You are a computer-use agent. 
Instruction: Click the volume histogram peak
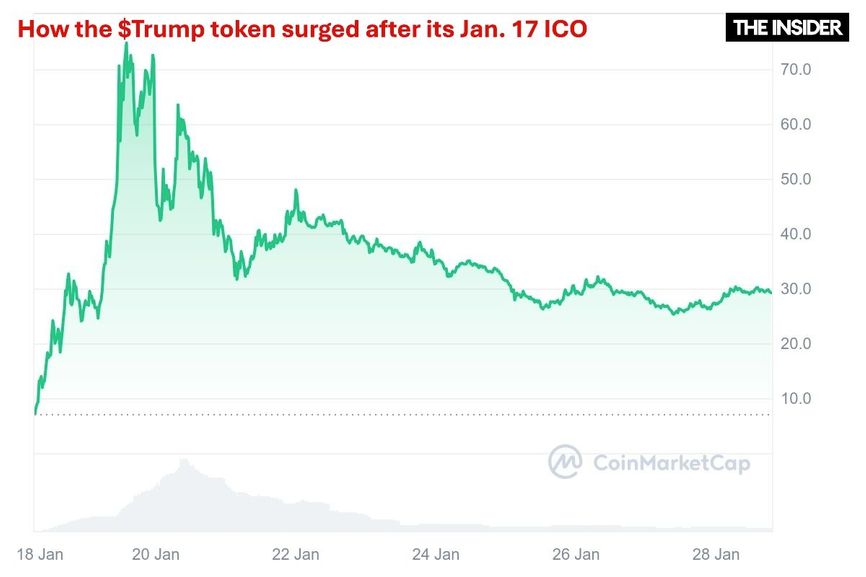click(x=184, y=462)
